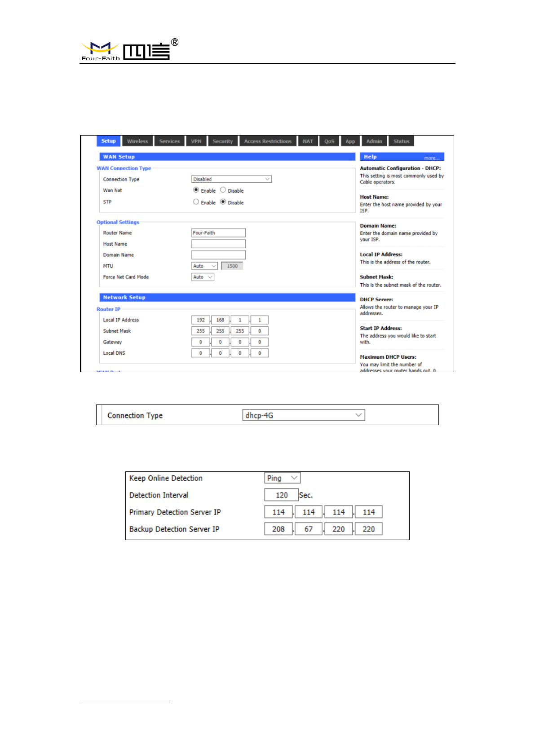The width and height of the screenshot is (535, 756).
Task: Open the NAT tab
Action: point(308,141)
